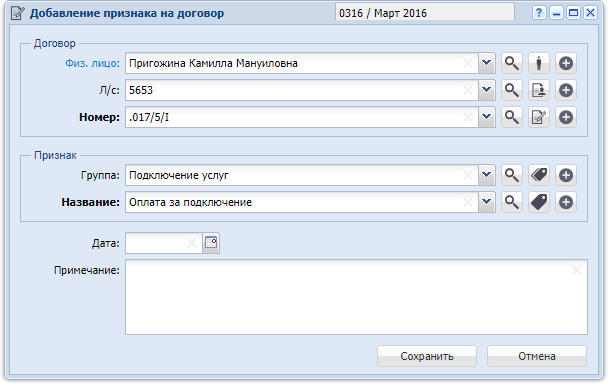Image resolution: width=608 pixels, height=384 pixels.
Task: Click into the Примечание text area
Action: pos(356,297)
